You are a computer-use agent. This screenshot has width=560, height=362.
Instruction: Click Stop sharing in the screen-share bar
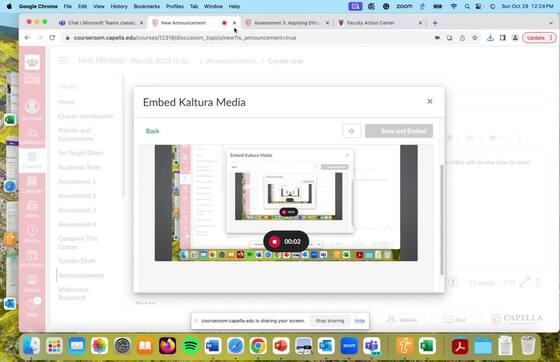coord(330,321)
